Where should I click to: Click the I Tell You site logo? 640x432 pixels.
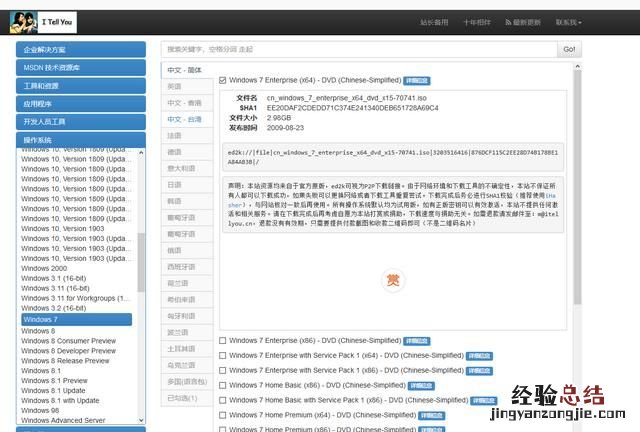point(46,21)
